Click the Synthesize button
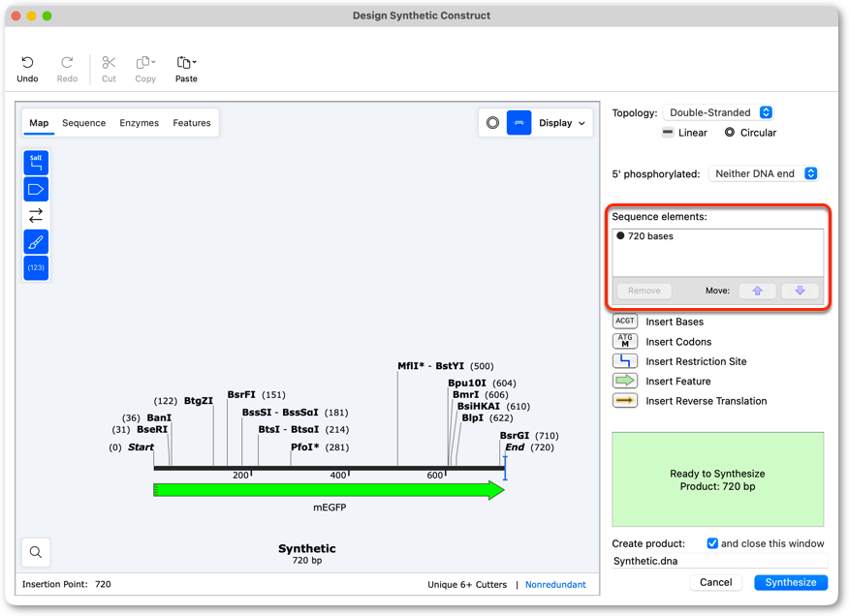 click(x=791, y=582)
